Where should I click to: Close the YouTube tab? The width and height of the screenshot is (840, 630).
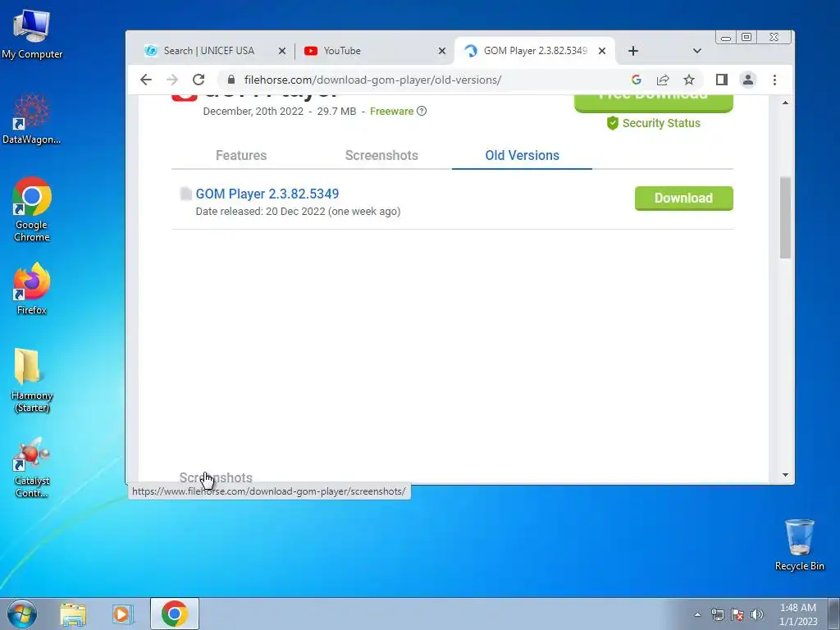[442, 51]
